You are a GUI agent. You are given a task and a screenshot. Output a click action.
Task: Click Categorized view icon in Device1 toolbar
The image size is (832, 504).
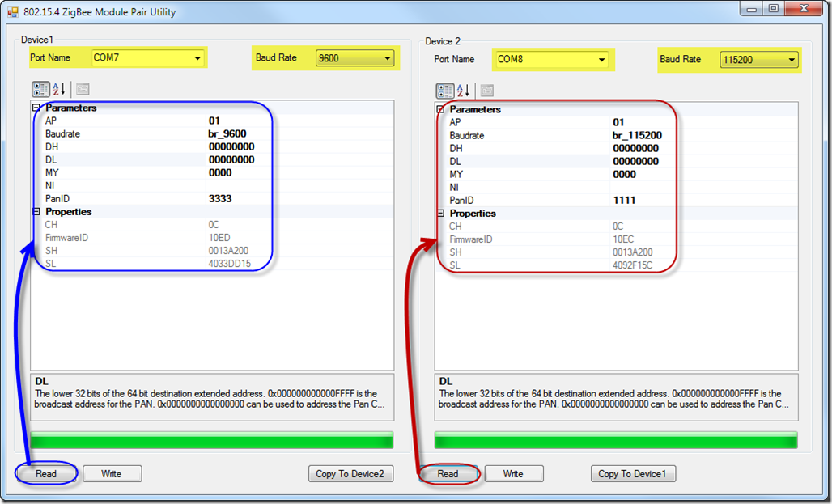coord(40,89)
